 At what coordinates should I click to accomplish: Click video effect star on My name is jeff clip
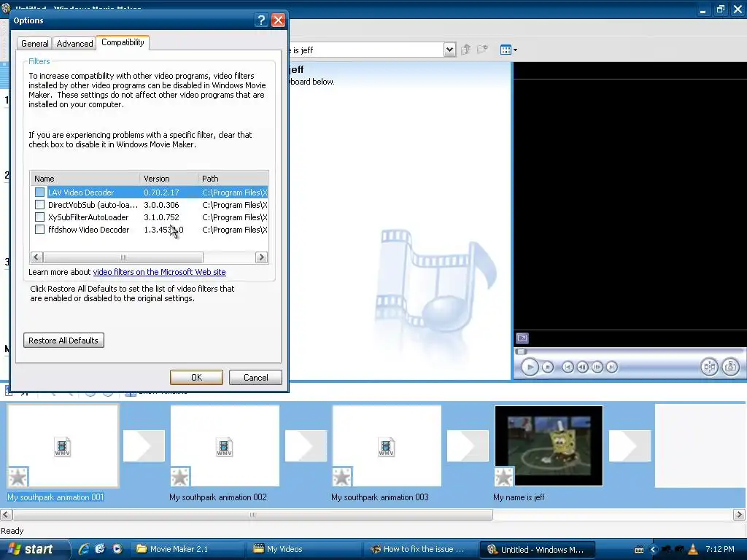504,477
